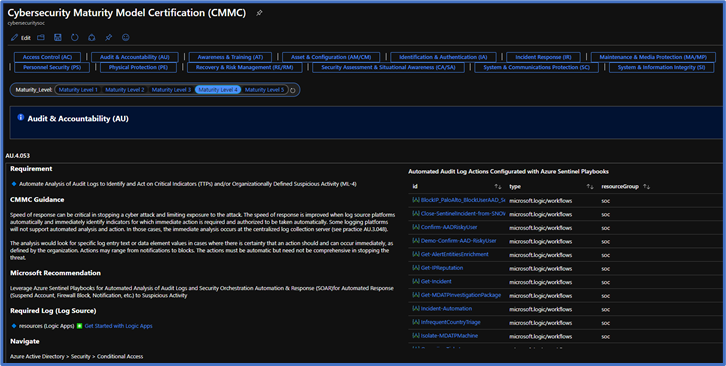
Task: Click the CMMC Guidance heading
Action: pos(37,200)
